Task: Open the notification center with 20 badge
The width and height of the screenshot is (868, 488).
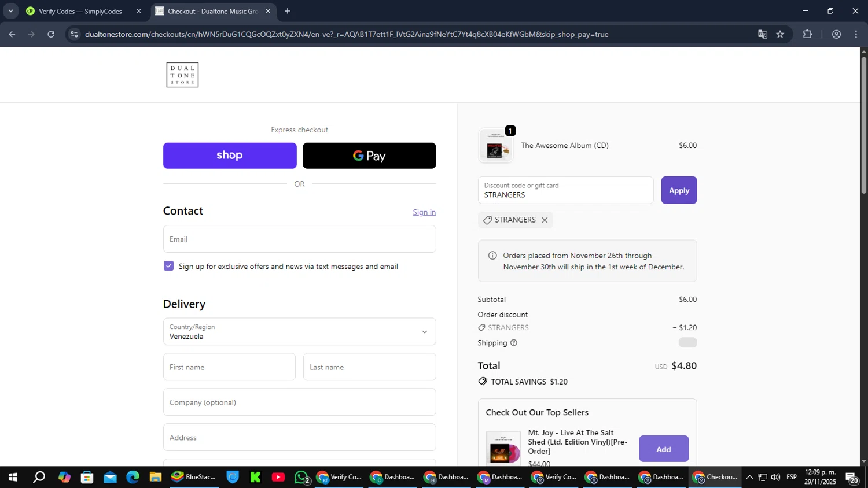Action: tap(852, 478)
